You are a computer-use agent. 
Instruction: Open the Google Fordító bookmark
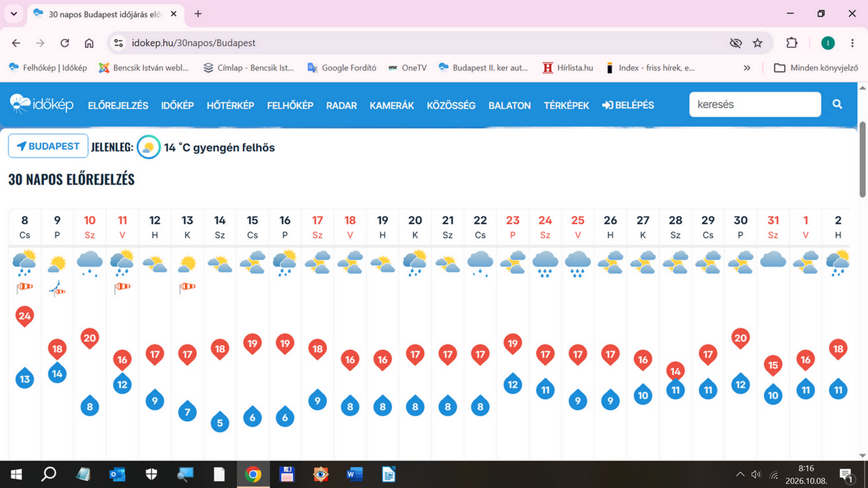click(341, 68)
